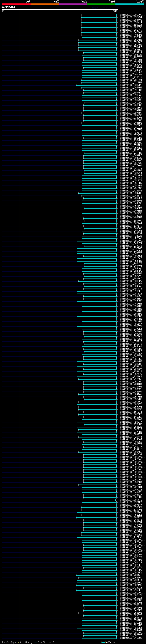Image resolution: width=146 pixels, height=644 pixels.
Task: Select the UniRef100_Q39769 label
Action: [131, 67]
